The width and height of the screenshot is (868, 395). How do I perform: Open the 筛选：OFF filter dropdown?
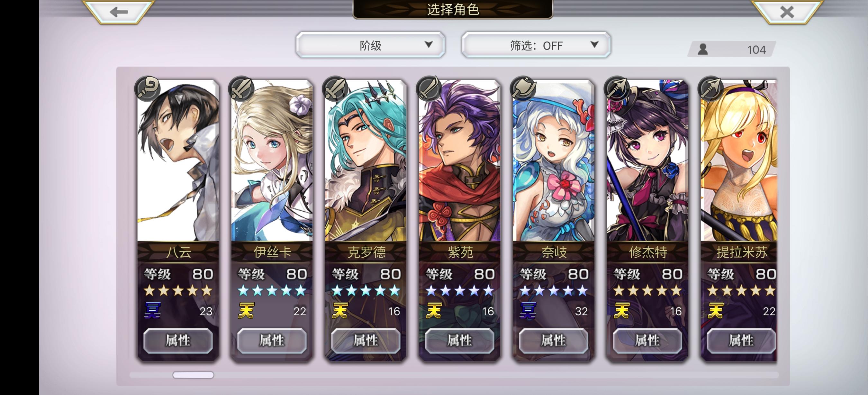point(536,45)
